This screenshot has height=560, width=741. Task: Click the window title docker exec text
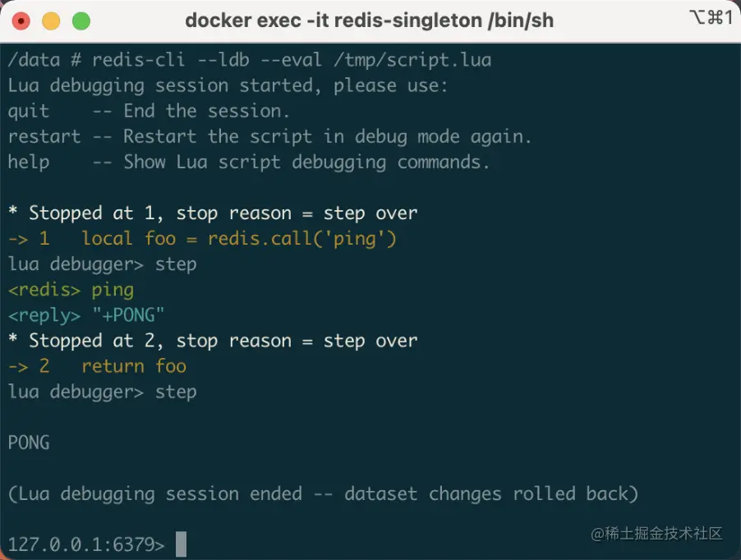[369, 21]
